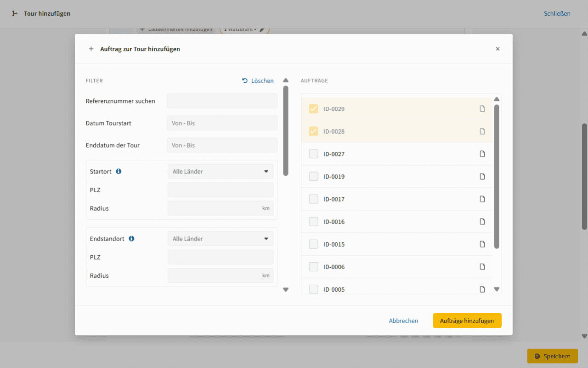Click document icon next to ID-0006

482,267
